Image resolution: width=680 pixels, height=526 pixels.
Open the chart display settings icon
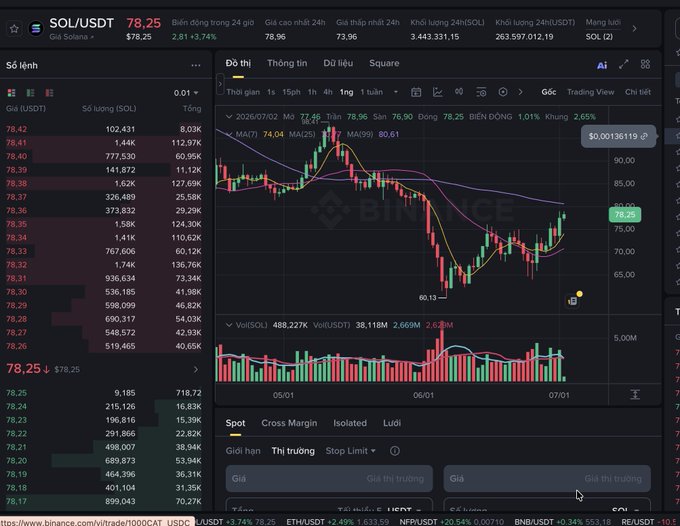pyautogui.click(x=481, y=92)
